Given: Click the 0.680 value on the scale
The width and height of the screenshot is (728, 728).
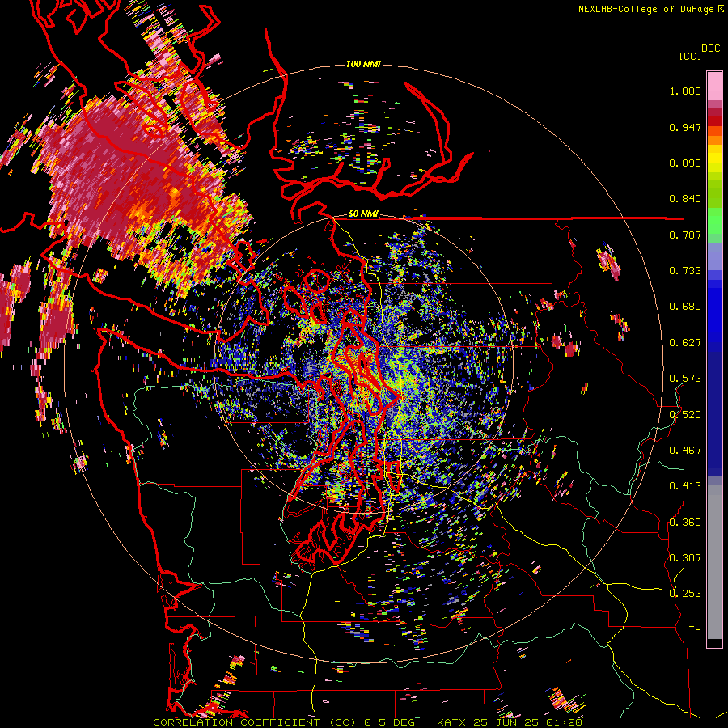Looking at the screenshot, I should tap(685, 307).
